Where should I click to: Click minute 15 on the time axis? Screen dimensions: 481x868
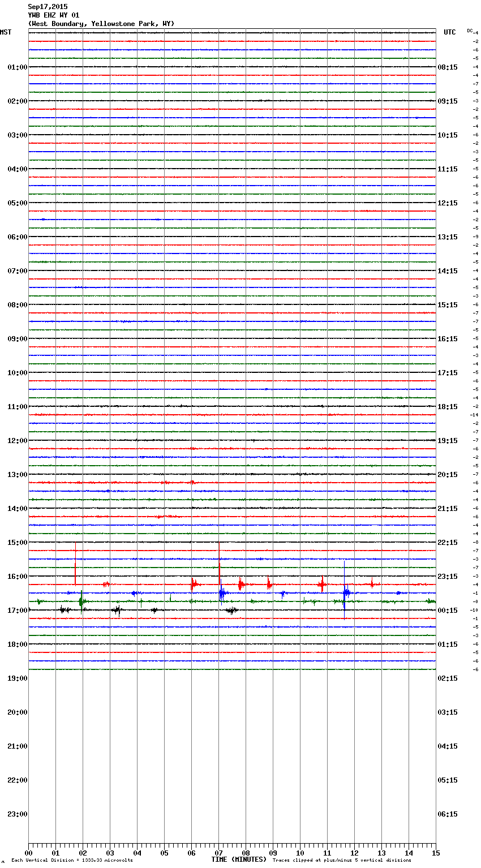(x=436, y=853)
